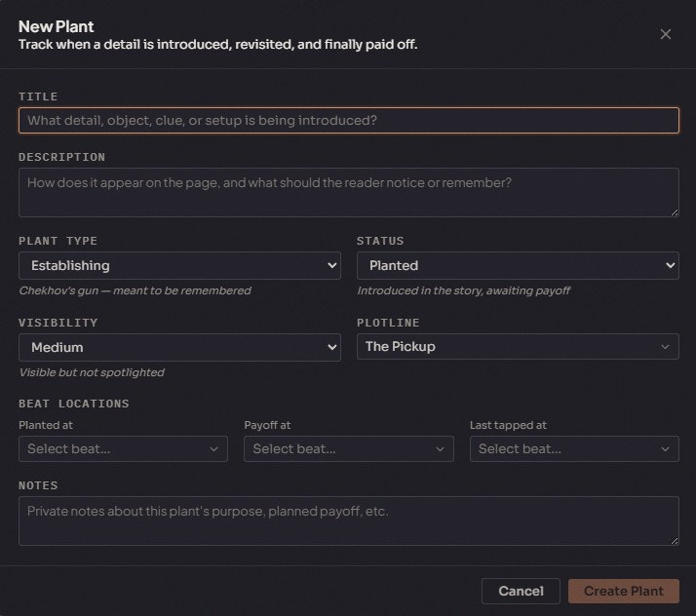Click the Title input field
Viewport: 696px width, 616px height.
coord(348,120)
